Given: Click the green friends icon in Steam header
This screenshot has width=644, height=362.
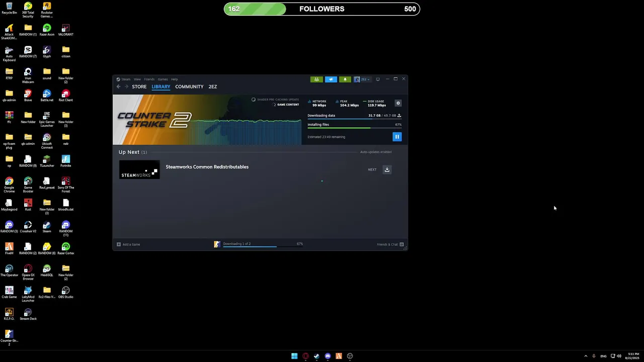Looking at the screenshot, I should click(316, 79).
